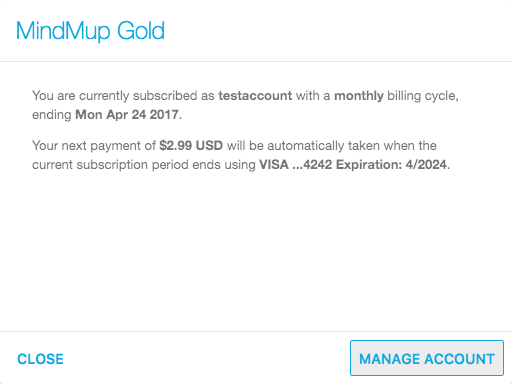Click the VISA ...4242 card text
The width and height of the screenshot is (512, 384).
point(296,165)
